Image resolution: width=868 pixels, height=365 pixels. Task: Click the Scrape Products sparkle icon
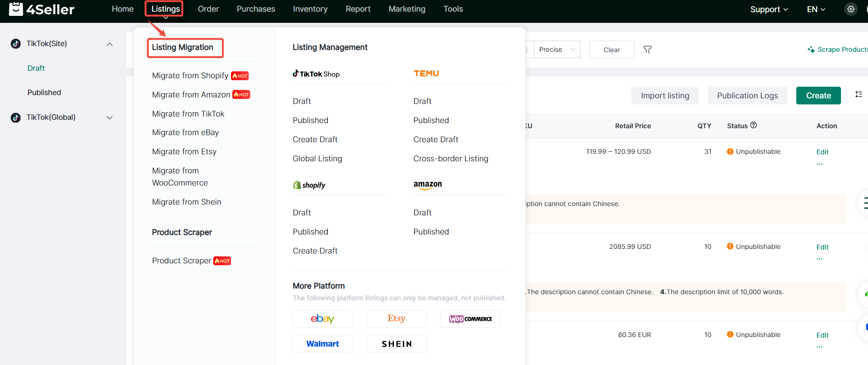pyautogui.click(x=811, y=49)
